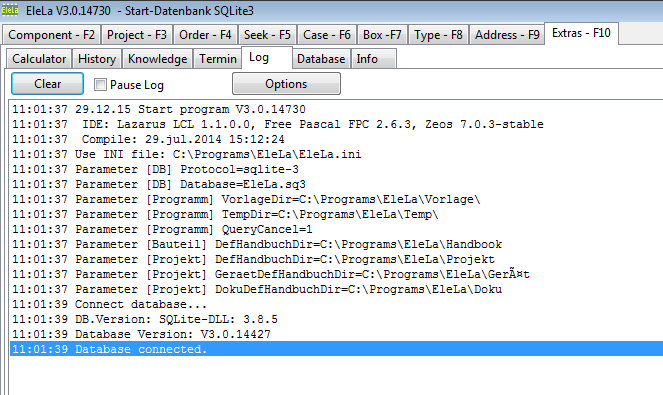Open the Address - F9 tab
The width and height of the screenshot is (663, 395).
coord(507,35)
